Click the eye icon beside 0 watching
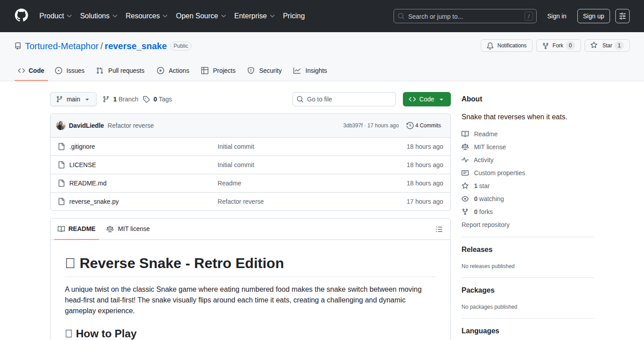 (465, 199)
